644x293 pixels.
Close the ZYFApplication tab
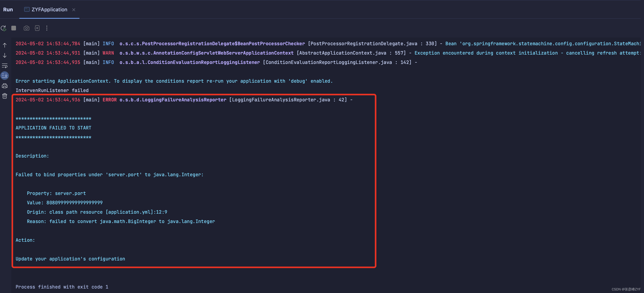click(x=74, y=10)
